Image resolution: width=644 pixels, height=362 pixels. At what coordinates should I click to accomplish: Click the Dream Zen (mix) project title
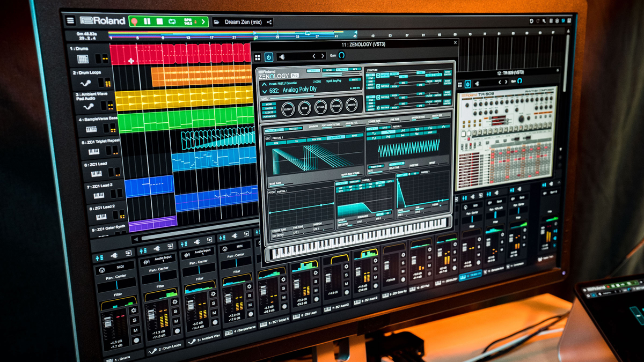point(243,22)
